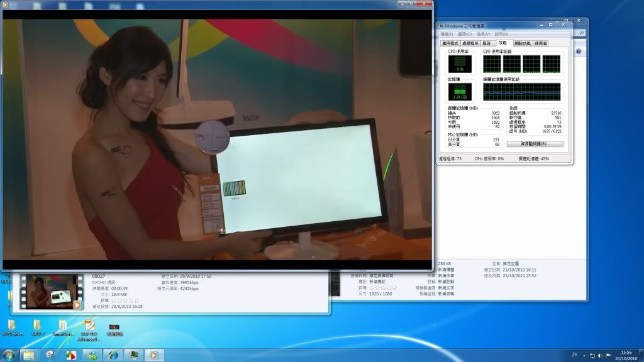
Task: Click the Task Manager taskbar button
Action: [133, 355]
